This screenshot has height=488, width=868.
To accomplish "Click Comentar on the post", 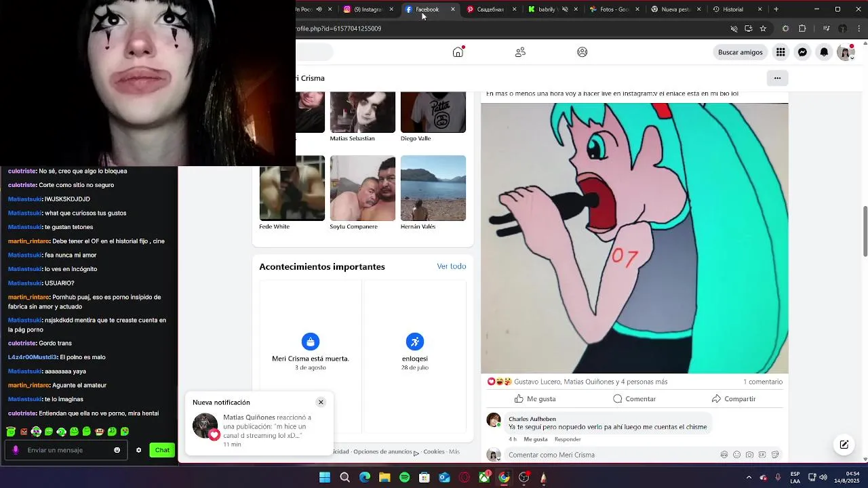I will (x=634, y=399).
